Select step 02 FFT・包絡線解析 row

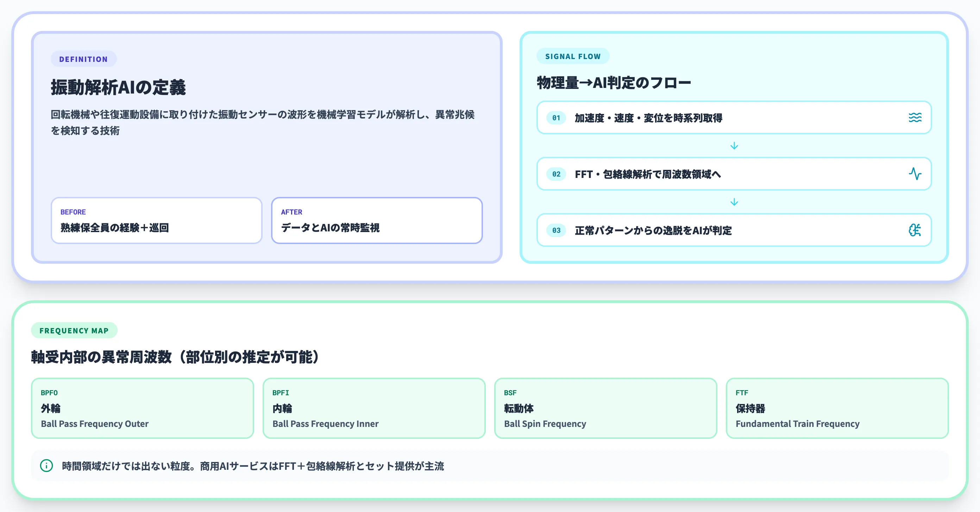tap(734, 174)
